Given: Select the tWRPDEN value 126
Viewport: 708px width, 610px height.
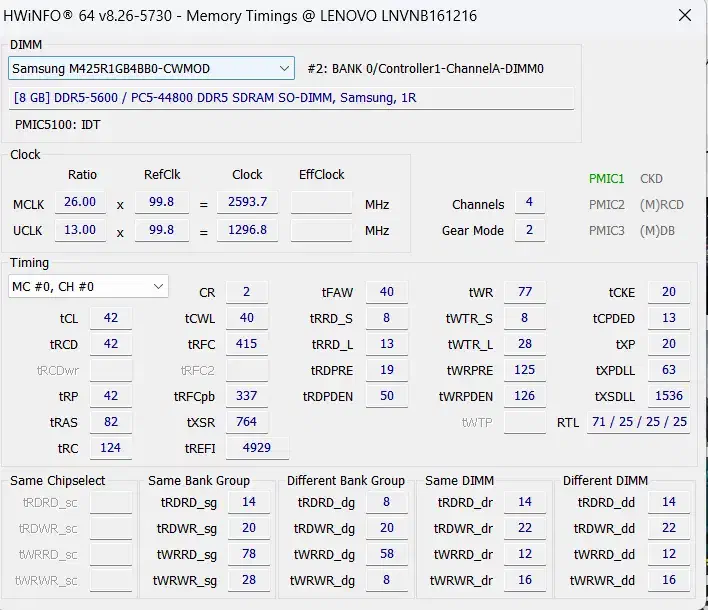Looking at the screenshot, I should pyautogui.click(x=524, y=396).
